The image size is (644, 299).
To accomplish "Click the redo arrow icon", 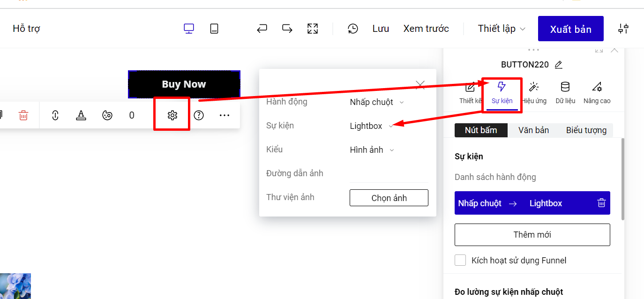I will [x=287, y=29].
